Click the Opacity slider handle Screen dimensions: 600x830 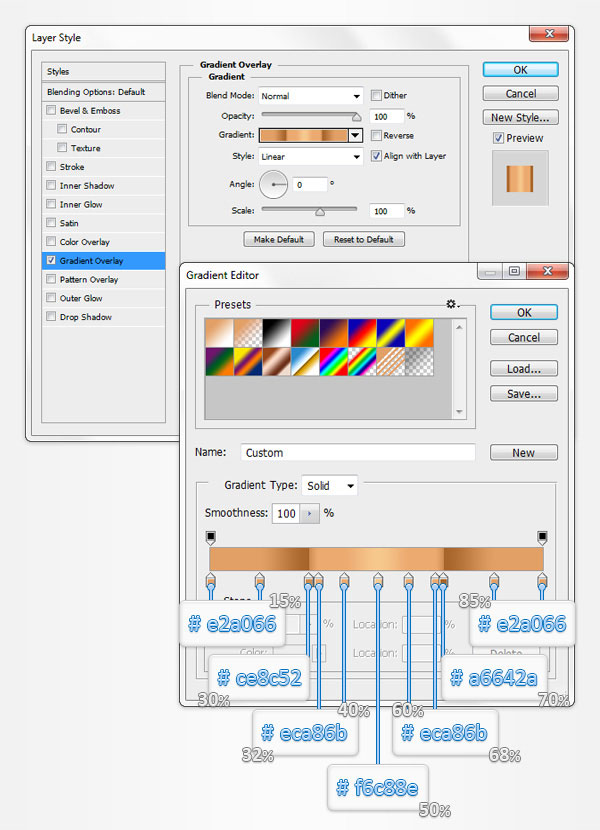(x=356, y=116)
